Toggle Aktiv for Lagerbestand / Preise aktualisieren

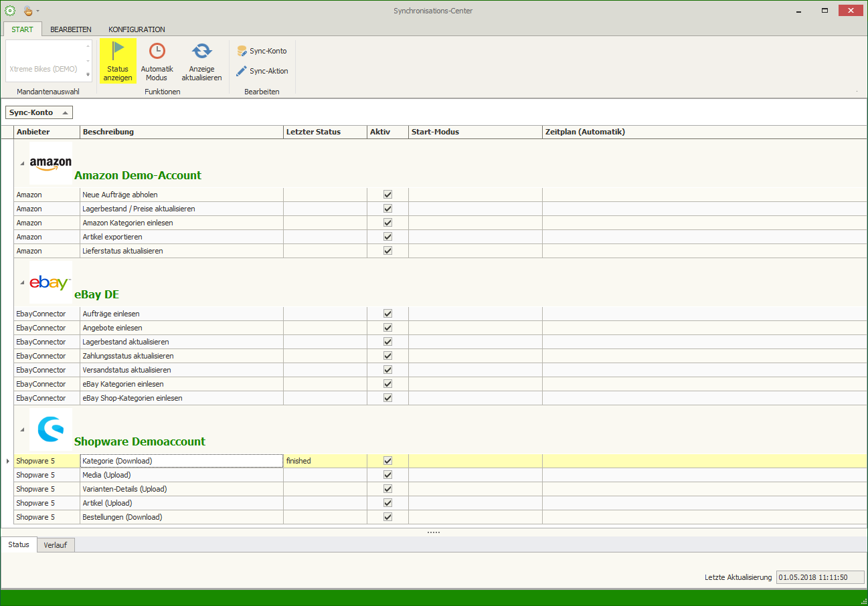tap(387, 209)
